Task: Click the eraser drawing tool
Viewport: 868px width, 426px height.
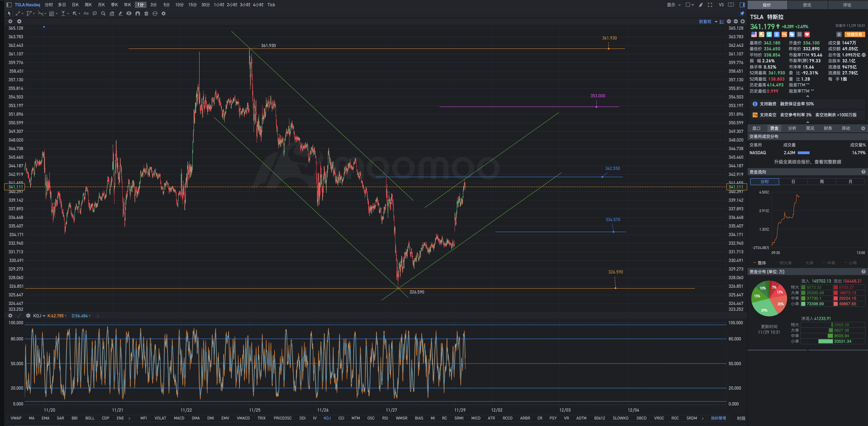Action: 120,13
